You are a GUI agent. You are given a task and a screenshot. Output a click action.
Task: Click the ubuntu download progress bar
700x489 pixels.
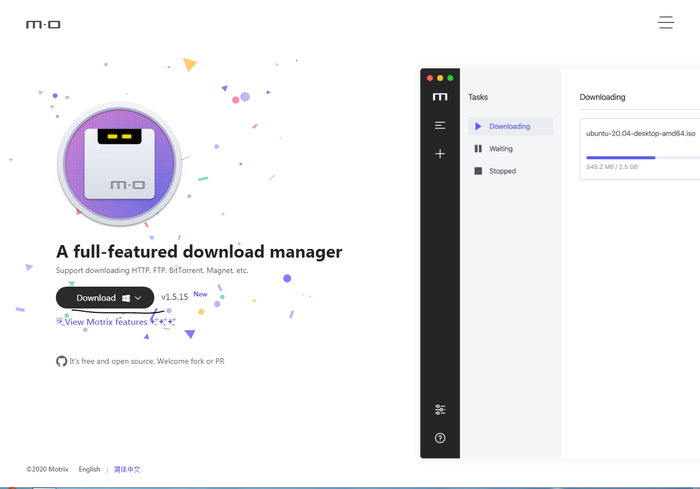(643, 158)
